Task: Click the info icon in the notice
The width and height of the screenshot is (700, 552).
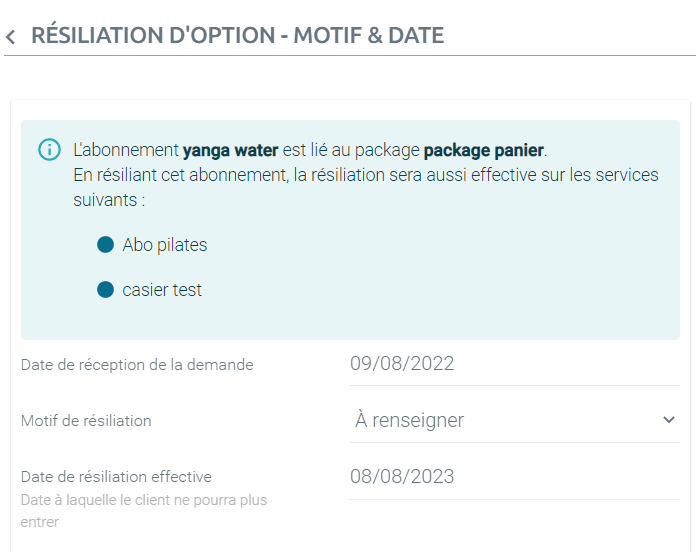Action: click(x=49, y=149)
